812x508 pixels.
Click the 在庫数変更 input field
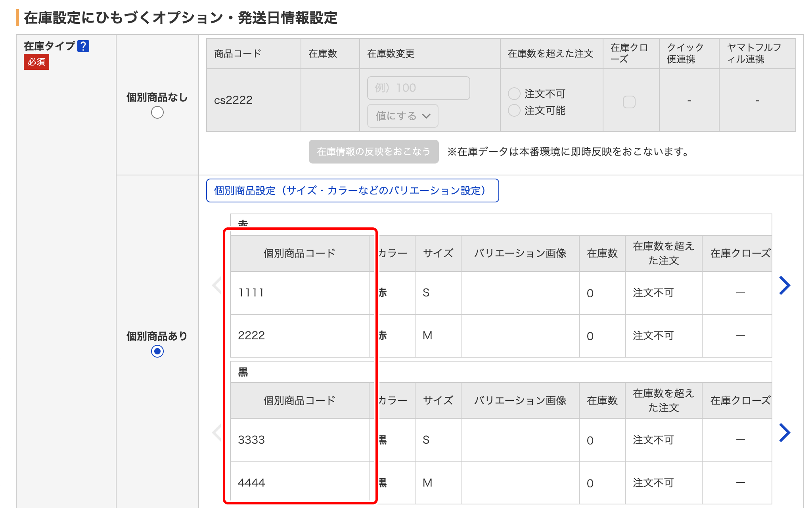[418, 88]
